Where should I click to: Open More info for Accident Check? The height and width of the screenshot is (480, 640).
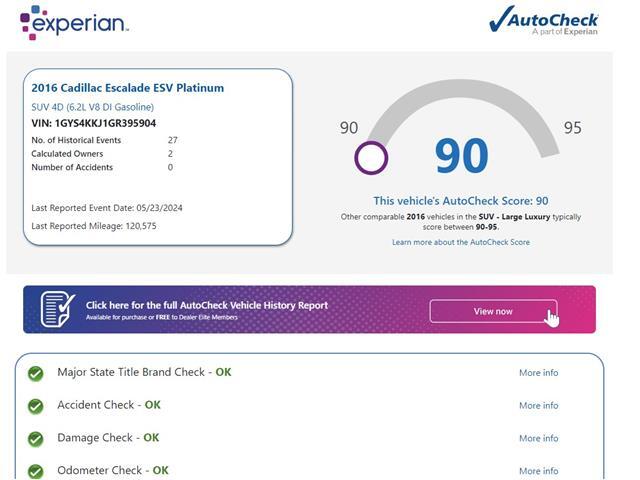[538, 405]
